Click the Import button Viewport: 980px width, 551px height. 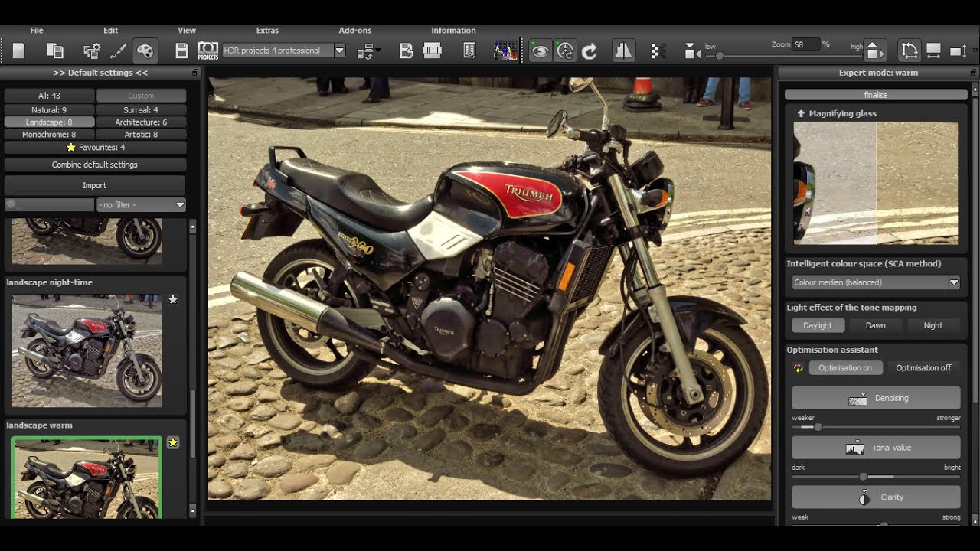click(95, 185)
